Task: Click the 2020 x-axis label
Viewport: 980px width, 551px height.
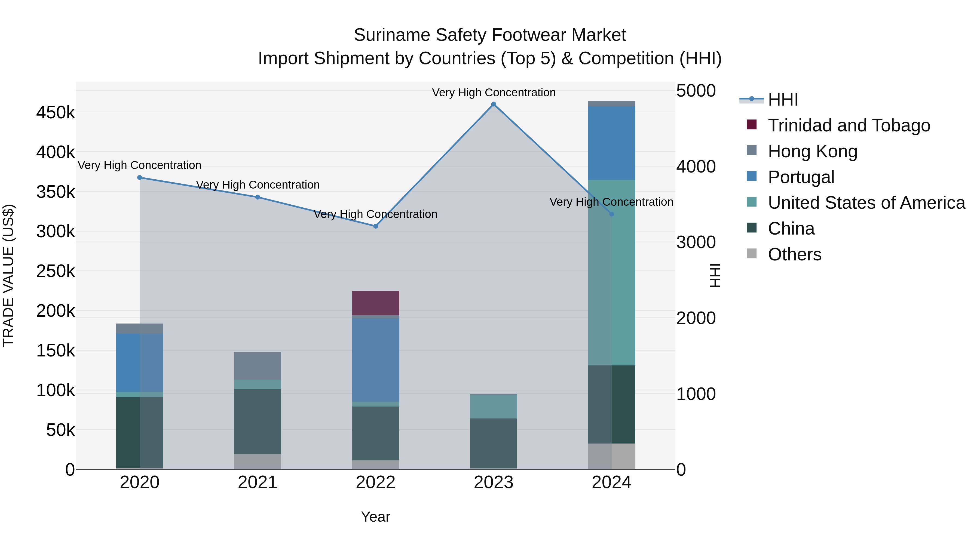Action: click(x=140, y=482)
